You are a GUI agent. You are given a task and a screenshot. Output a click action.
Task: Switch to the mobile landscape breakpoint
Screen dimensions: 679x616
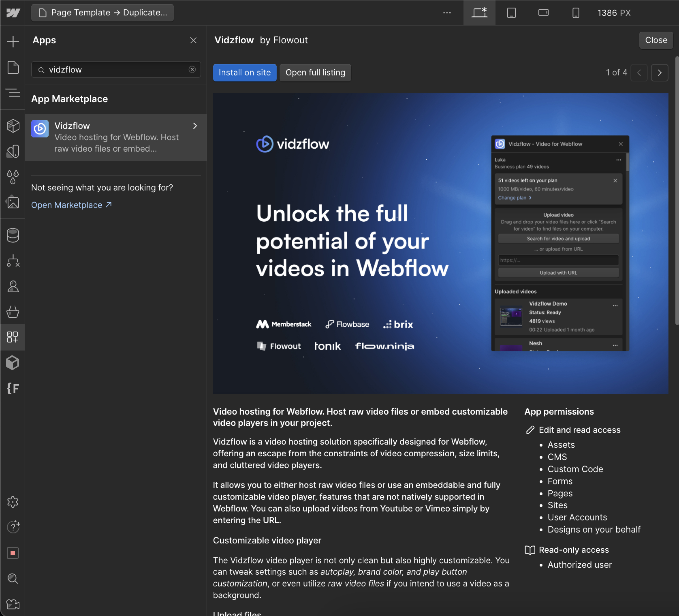click(x=543, y=13)
